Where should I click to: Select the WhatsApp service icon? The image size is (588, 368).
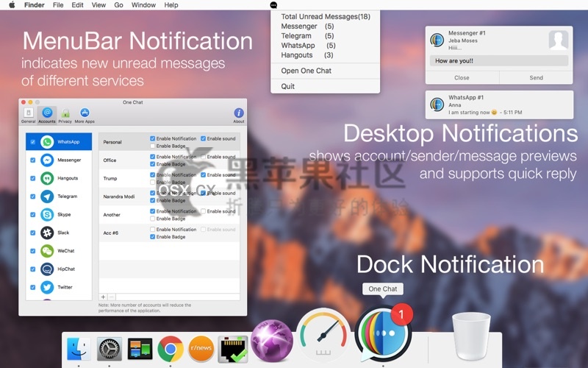[x=47, y=142]
